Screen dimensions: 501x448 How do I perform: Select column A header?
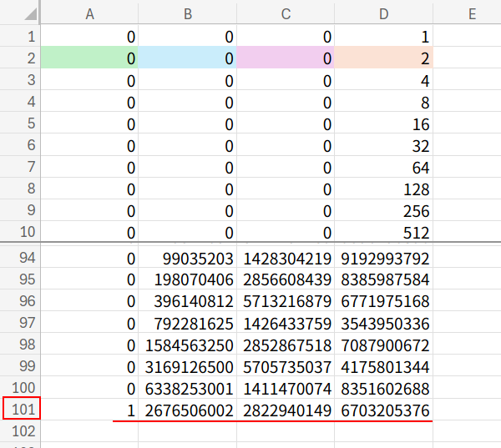[89, 13]
